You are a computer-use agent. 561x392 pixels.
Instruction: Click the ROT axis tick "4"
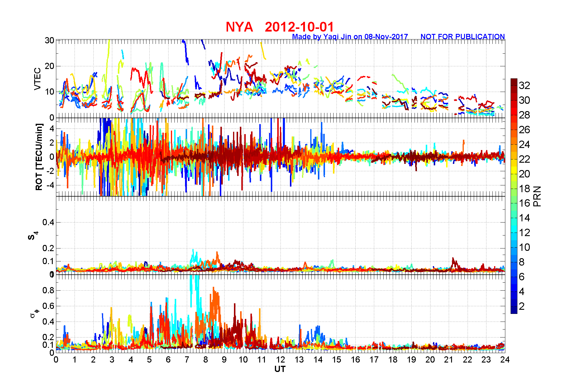52,129
